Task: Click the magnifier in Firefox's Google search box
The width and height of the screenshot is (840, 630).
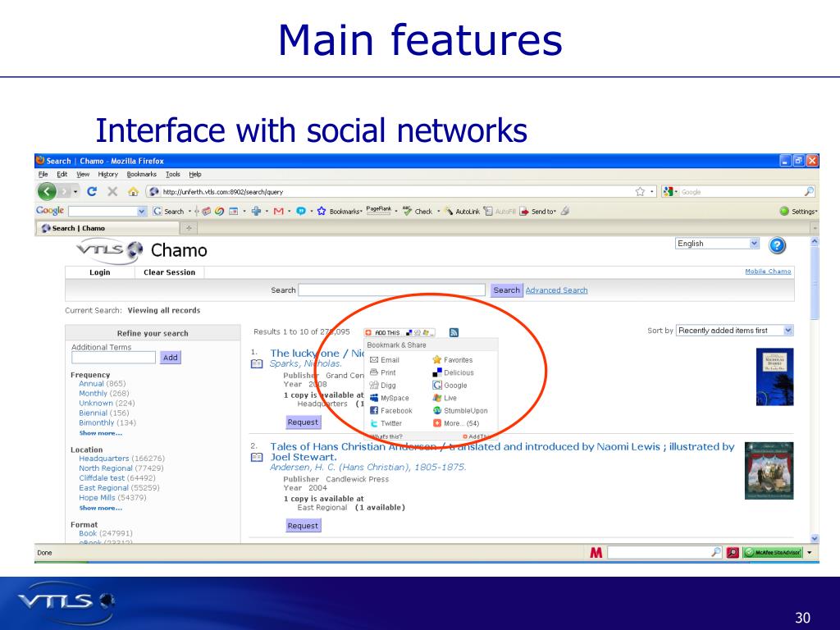Action: 809,191
